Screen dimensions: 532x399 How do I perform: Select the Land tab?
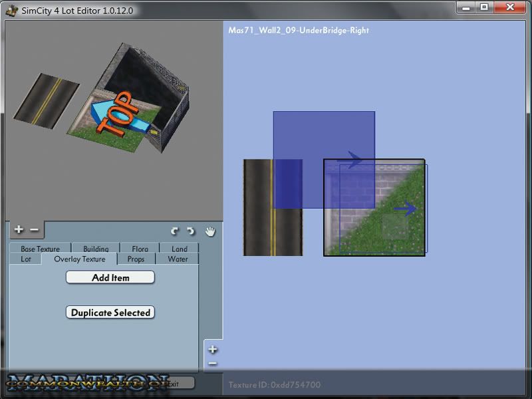(180, 249)
